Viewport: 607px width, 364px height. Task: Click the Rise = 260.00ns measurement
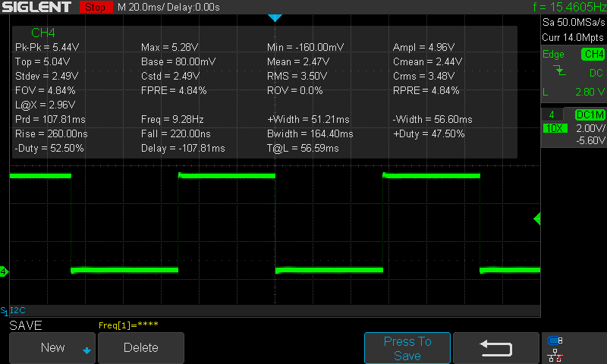point(52,133)
